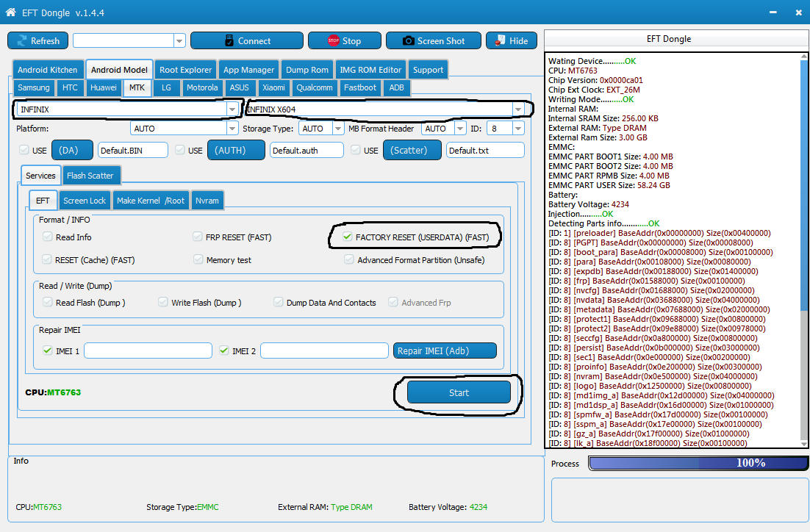Expand the INFINIX X604 model dropdown
The width and height of the screenshot is (810, 532).
[x=517, y=109]
